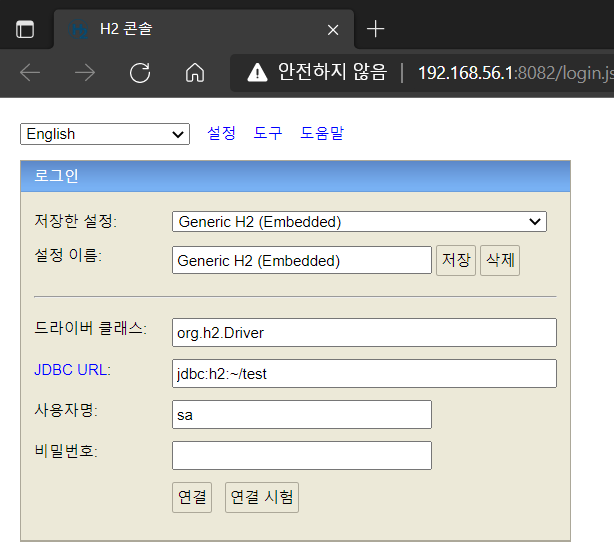Go forward in browser history
Image resolution: width=614 pixels, height=558 pixels.
[85, 73]
